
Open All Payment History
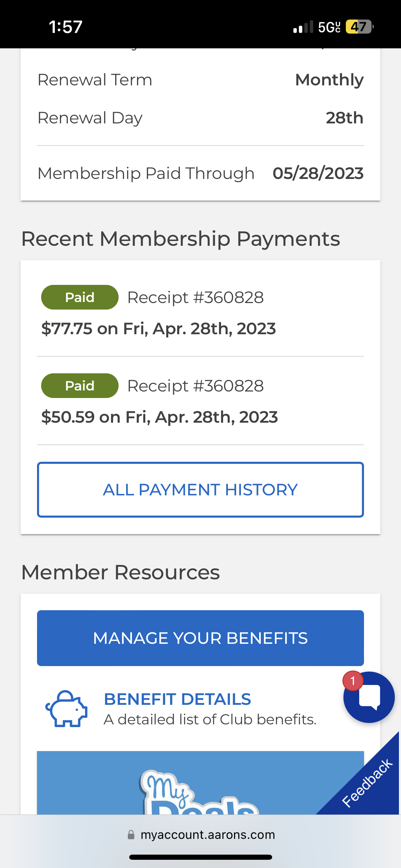[x=200, y=490]
